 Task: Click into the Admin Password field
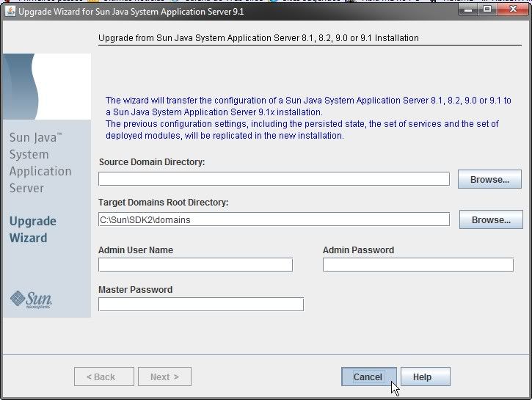point(418,265)
